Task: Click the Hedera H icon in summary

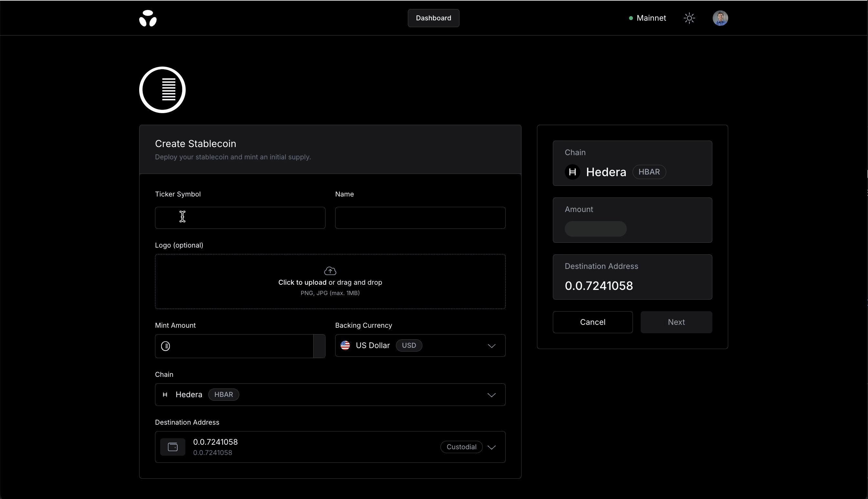Action: click(572, 172)
